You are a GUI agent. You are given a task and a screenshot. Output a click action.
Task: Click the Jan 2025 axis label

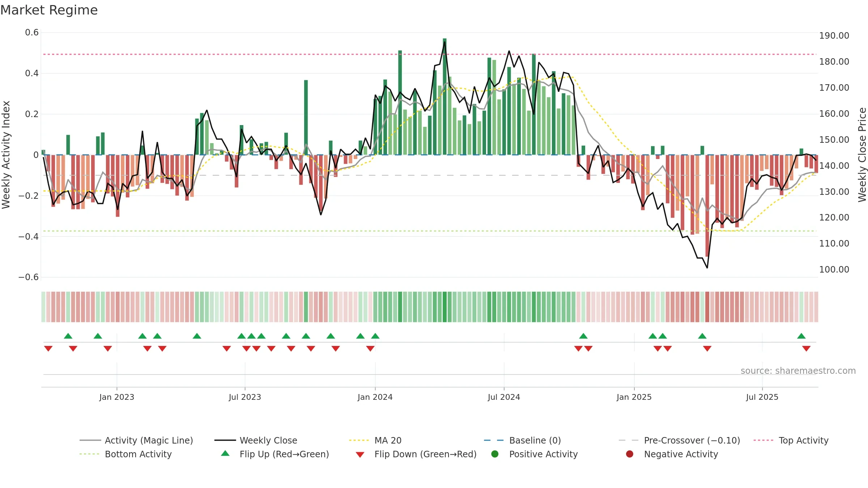click(634, 397)
